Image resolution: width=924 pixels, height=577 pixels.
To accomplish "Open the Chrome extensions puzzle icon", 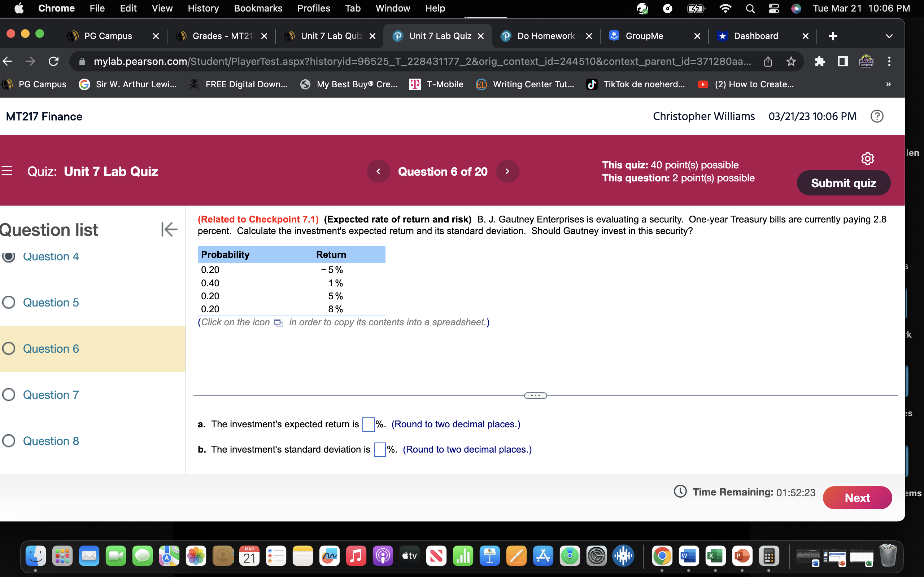I will point(820,61).
